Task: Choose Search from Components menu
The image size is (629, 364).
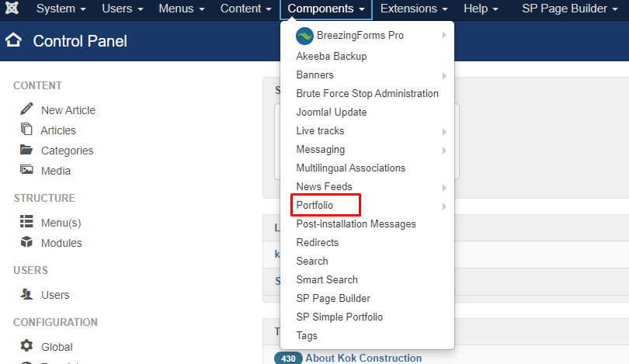Action: click(312, 261)
